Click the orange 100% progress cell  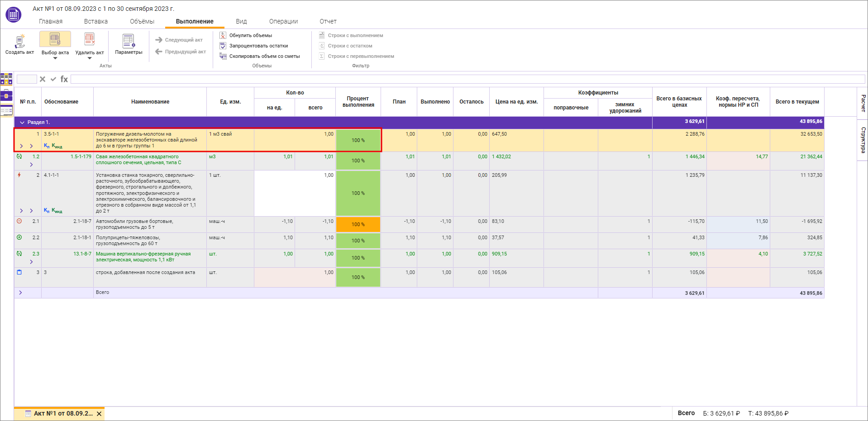(358, 224)
